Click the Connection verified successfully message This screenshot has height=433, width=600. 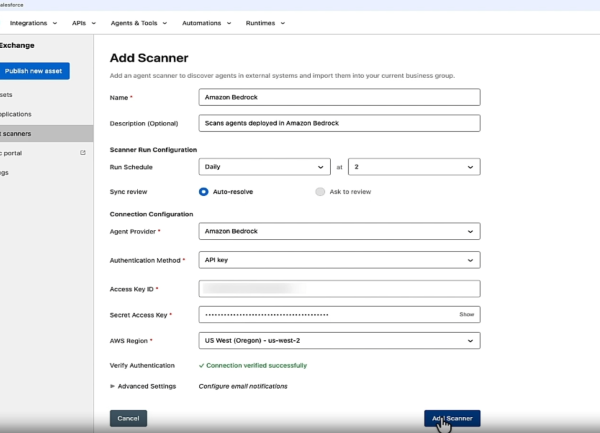[x=253, y=365]
